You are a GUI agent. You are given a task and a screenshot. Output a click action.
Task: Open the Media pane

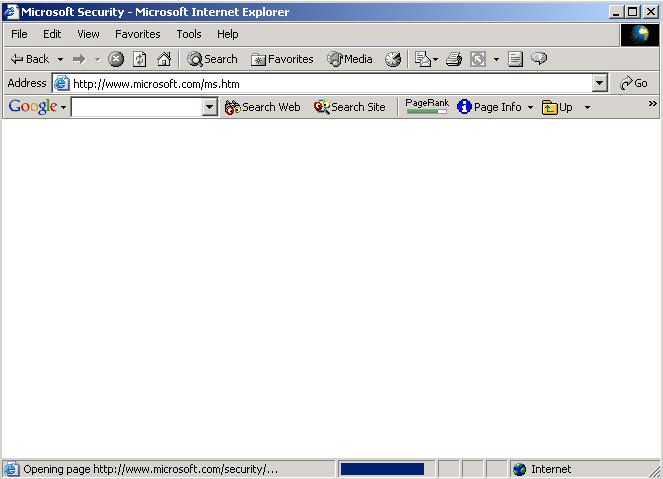(x=349, y=59)
